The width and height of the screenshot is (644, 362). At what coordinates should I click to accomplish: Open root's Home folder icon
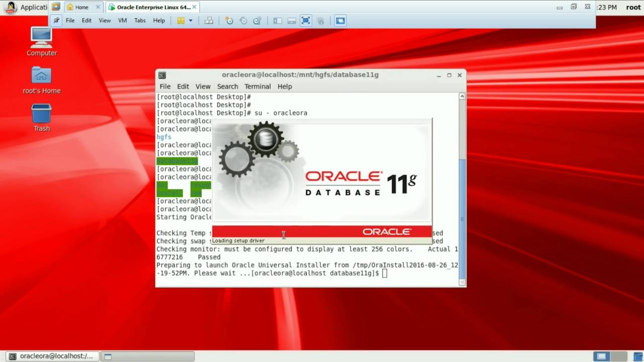pos(41,80)
